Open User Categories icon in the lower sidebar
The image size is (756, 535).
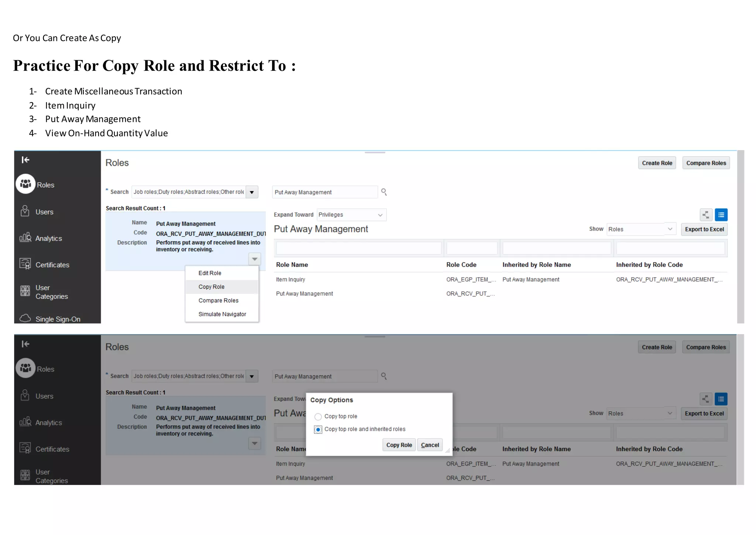click(25, 475)
